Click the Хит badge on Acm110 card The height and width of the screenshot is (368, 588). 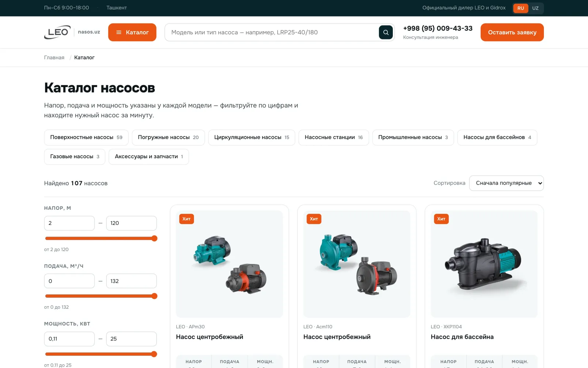coord(314,219)
